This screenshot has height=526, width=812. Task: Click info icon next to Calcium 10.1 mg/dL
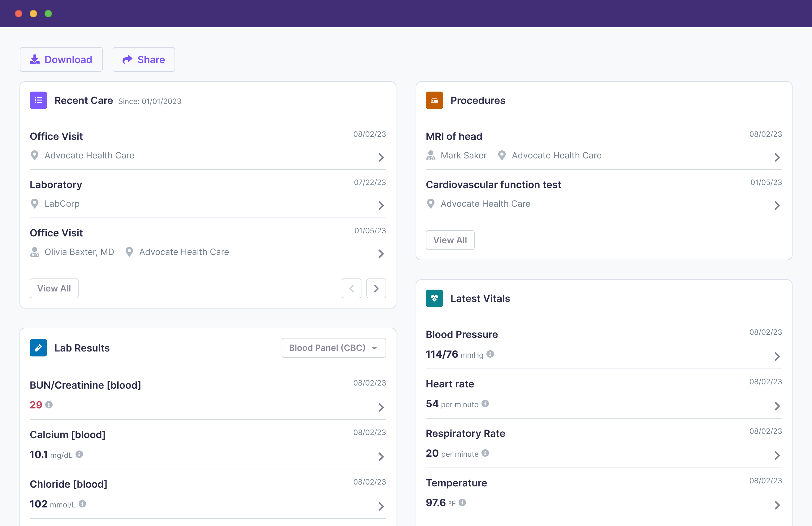point(79,454)
